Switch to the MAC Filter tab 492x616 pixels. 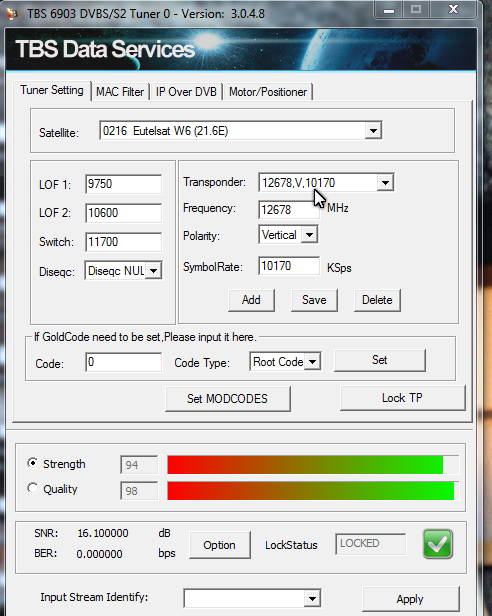[x=120, y=92]
